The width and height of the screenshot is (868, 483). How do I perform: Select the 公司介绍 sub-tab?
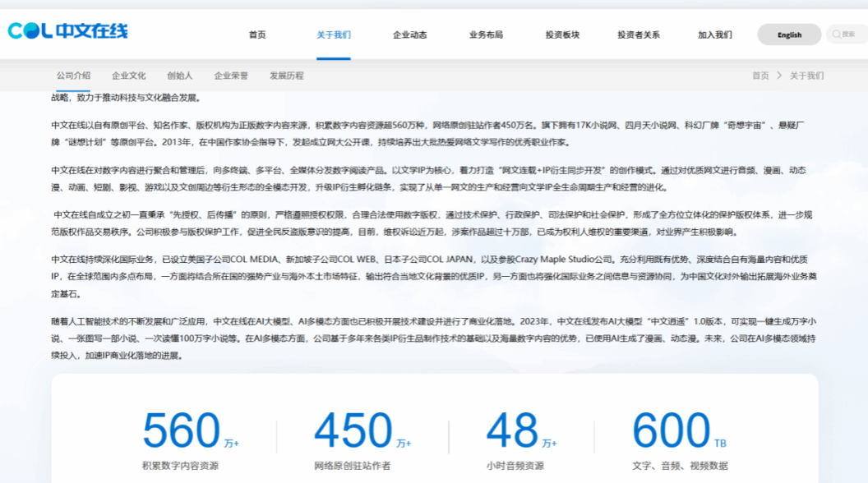[x=73, y=76]
